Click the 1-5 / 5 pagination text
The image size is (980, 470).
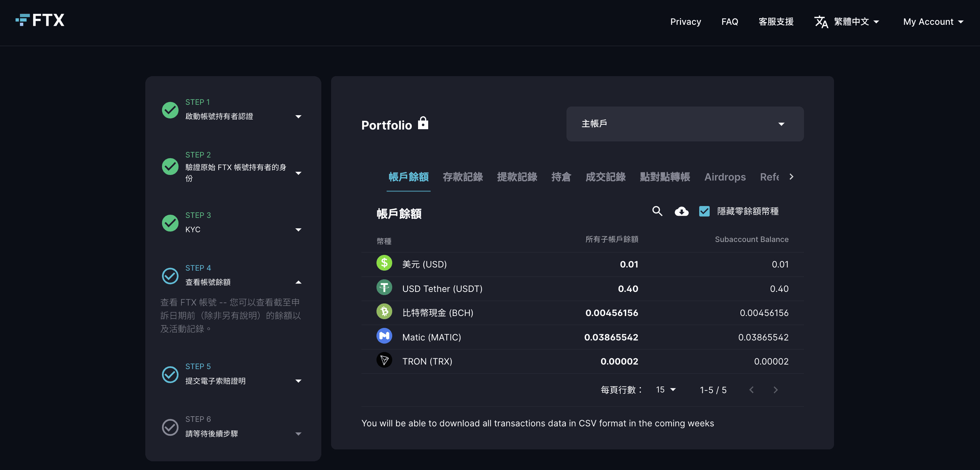point(713,390)
